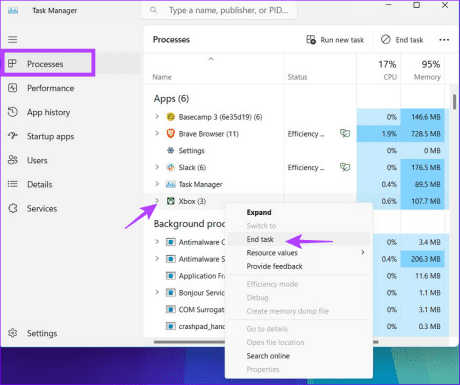The width and height of the screenshot is (460, 385).
Task: Click the sort arrow above Name column
Action: (x=211, y=59)
